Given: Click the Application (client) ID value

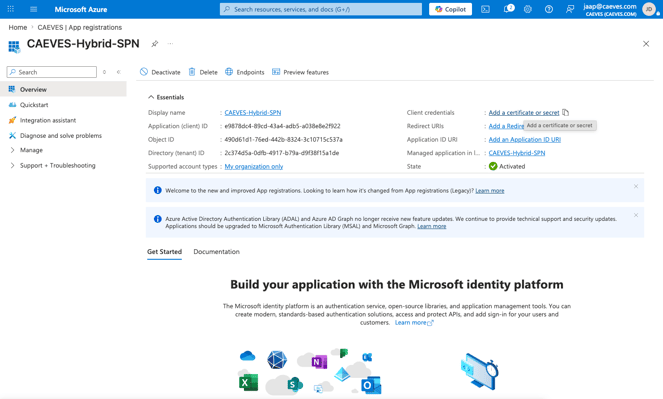Looking at the screenshot, I should point(282,126).
